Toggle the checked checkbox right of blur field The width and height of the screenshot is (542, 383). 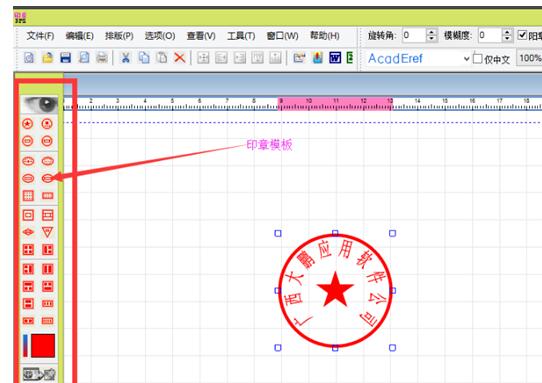[x=522, y=35]
